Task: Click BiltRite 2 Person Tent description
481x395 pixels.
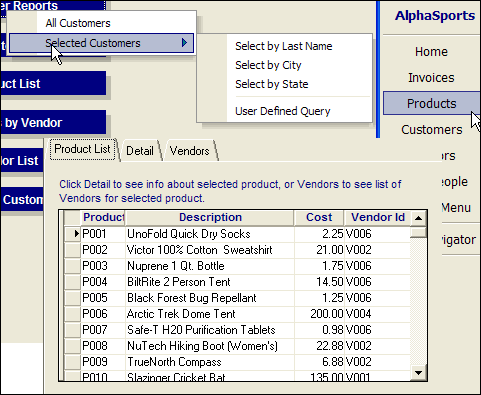Action: click(x=179, y=282)
